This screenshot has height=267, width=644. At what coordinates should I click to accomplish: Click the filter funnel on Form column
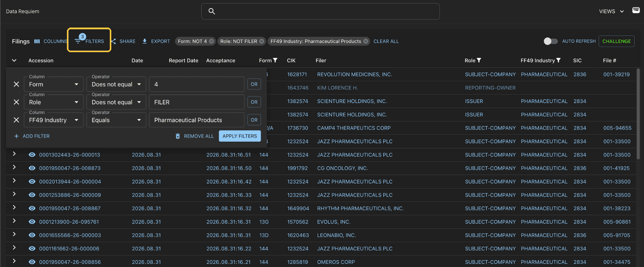click(x=275, y=60)
